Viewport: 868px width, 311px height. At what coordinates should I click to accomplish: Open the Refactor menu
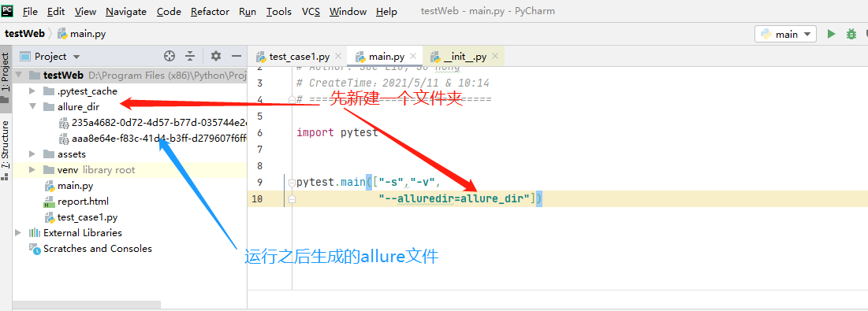[x=210, y=11]
